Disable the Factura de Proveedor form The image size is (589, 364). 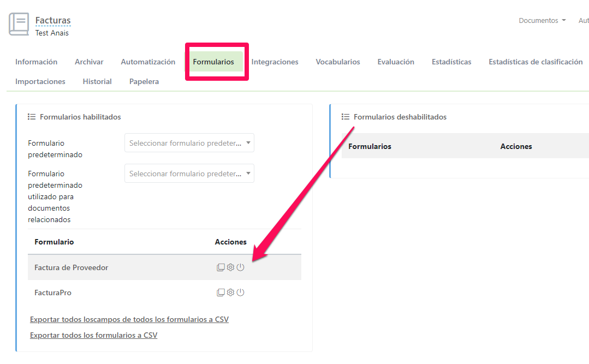pyautogui.click(x=240, y=267)
